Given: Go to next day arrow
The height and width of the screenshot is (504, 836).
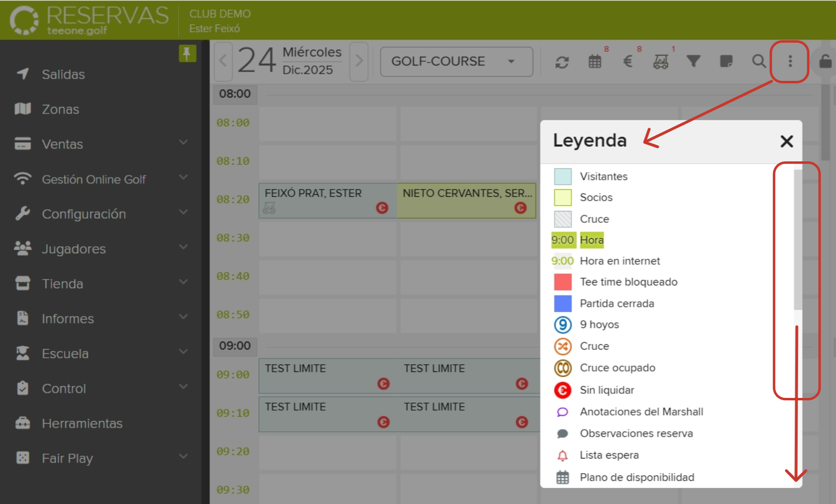Looking at the screenshot, I should (x=359, y=61).
